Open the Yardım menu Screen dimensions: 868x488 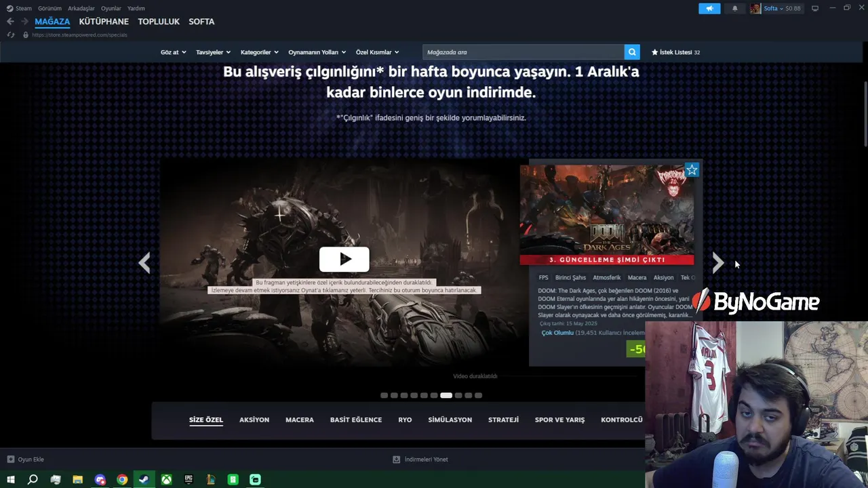click(x=136, y=8)
